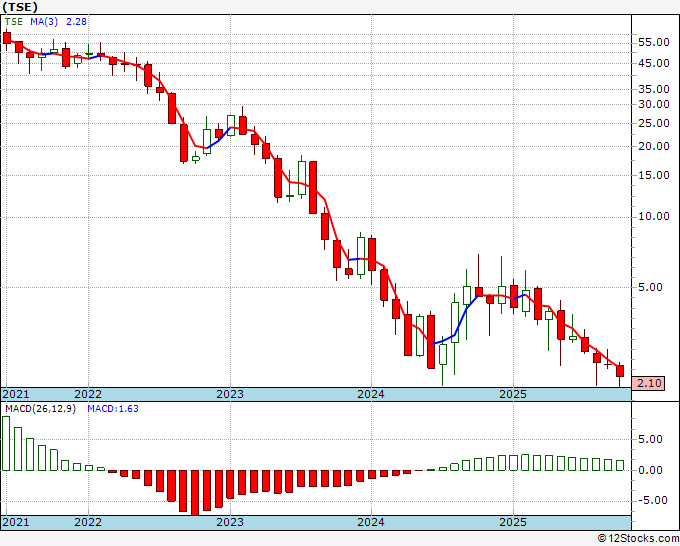Click the 35.00 price axis label
The height and width of the screenshot is (546, 680).
654,89
